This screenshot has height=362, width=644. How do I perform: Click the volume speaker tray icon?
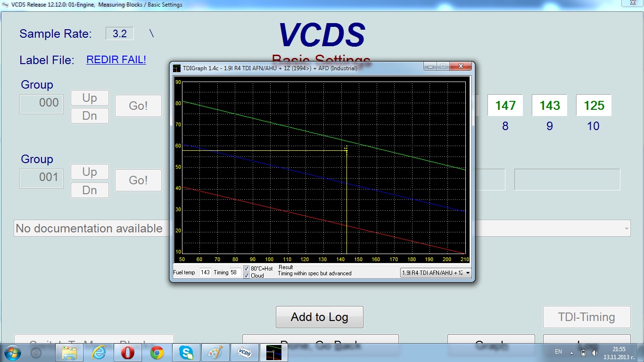click(594, 353)
